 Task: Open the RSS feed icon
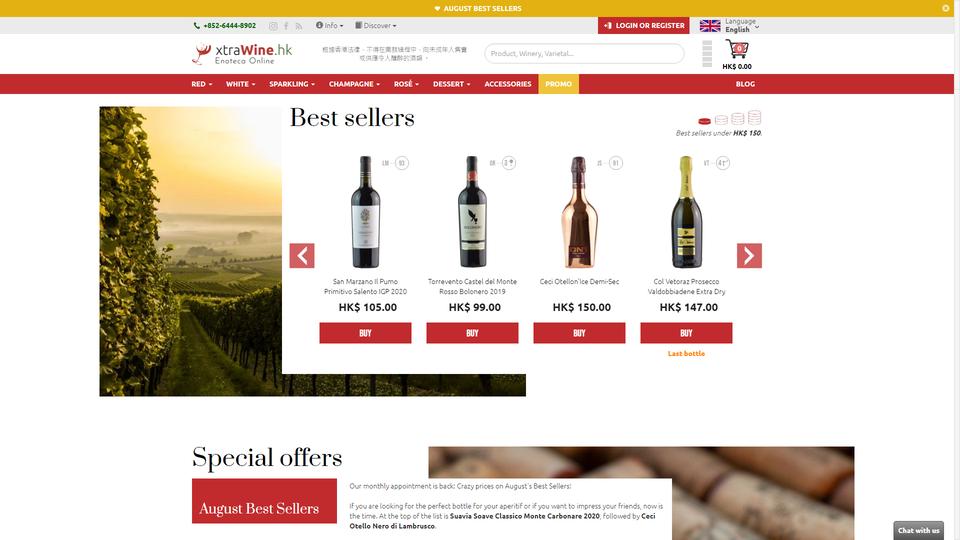click(299, 26)
